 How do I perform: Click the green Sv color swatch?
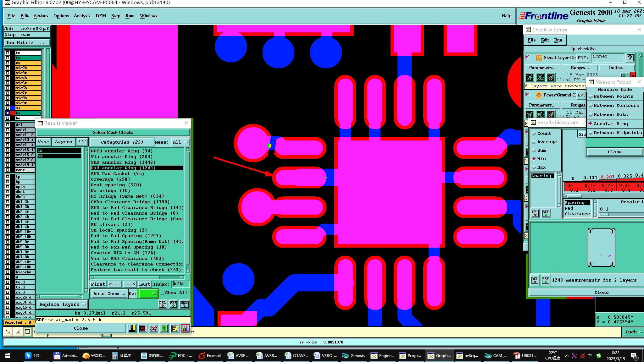pos(147,293)
